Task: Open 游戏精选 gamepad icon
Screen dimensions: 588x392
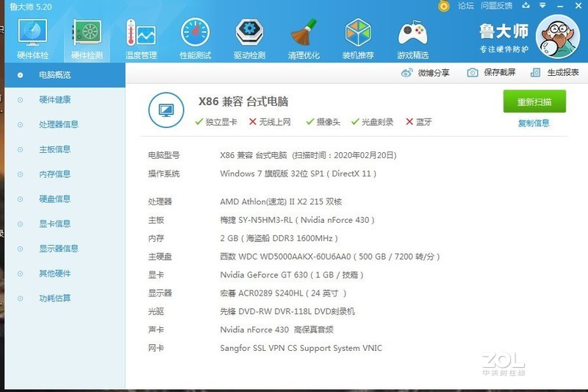Action: tap(412, 40)
